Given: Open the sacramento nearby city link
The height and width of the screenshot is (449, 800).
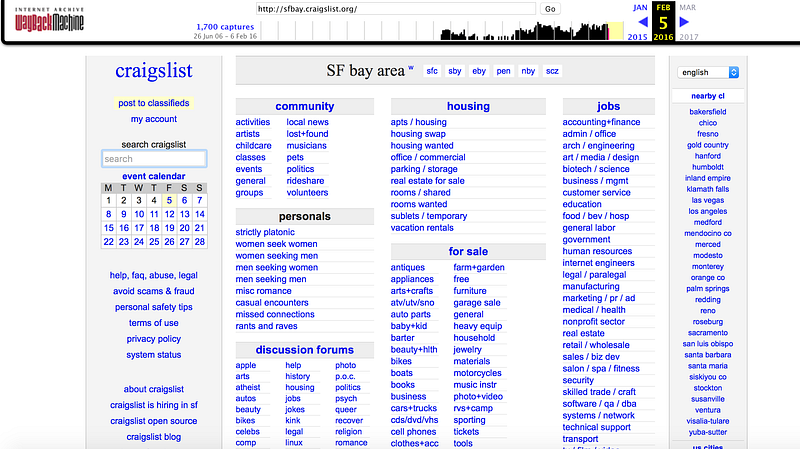Looking at the screenshot, I should pyautogui.click(x=708, y=333).
